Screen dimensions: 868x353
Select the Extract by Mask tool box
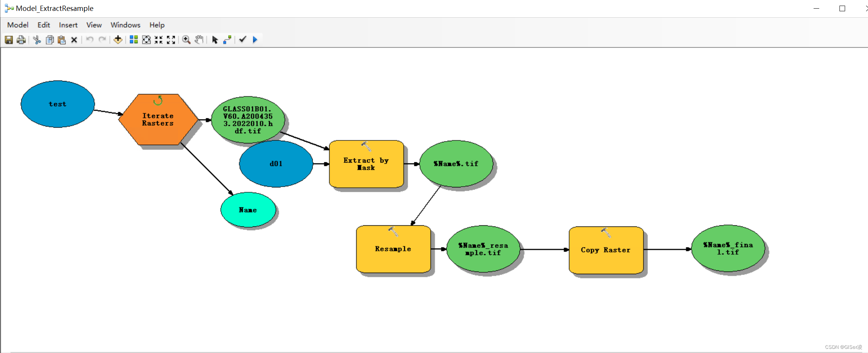366,164
